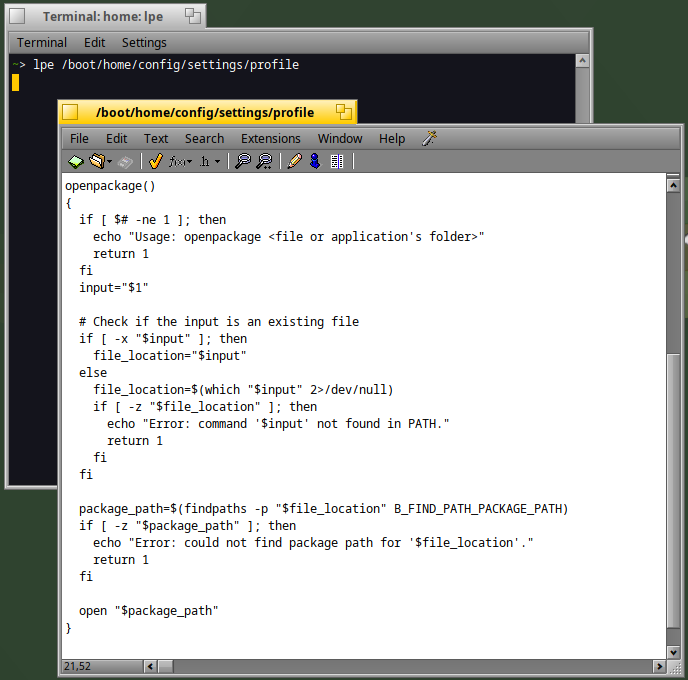Click the opening brace under openpackage()
Image resolution: width=688 pixels, height=680 pixels.
[x=68, y=203]
